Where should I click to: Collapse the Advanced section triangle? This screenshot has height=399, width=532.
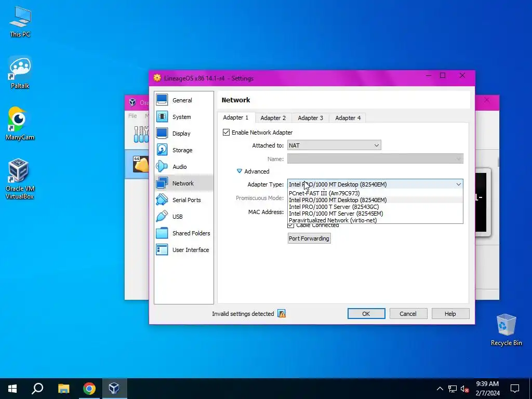tap(239, 171)
